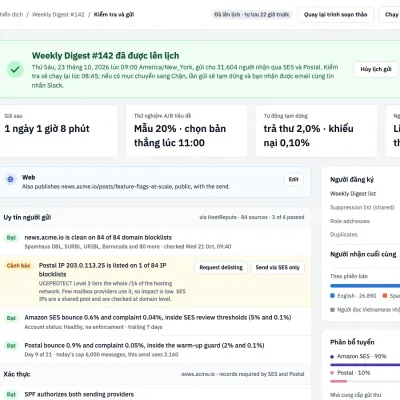Screen dimensions: 400x400
Task: Click the green checkmark scheduled icon
Action: [x=15, y=69]
